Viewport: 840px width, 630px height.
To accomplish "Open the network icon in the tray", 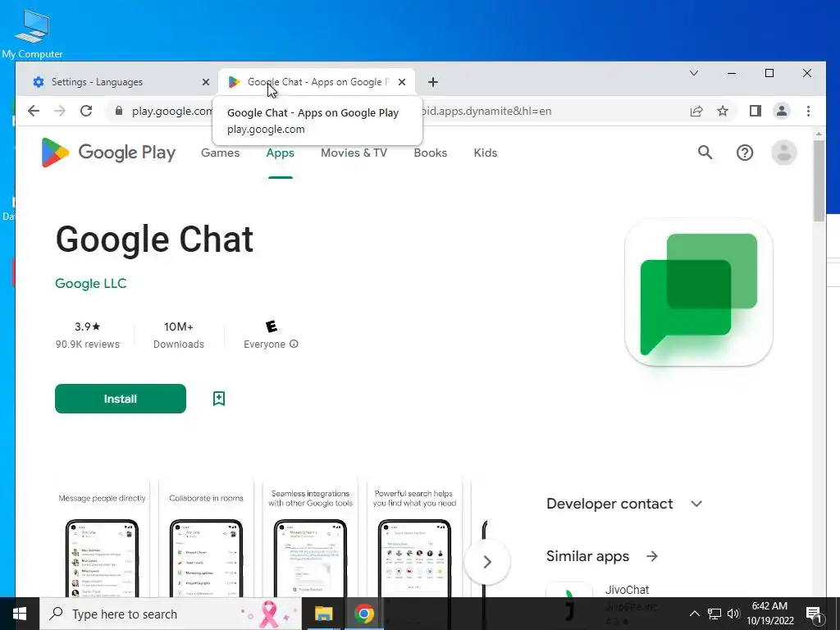I will [714, 614].
